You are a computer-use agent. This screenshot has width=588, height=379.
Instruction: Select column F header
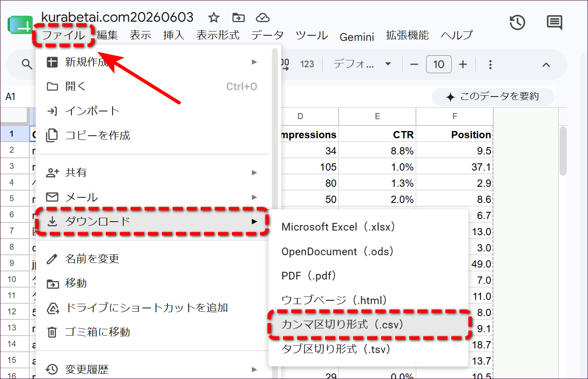point(455,117)
